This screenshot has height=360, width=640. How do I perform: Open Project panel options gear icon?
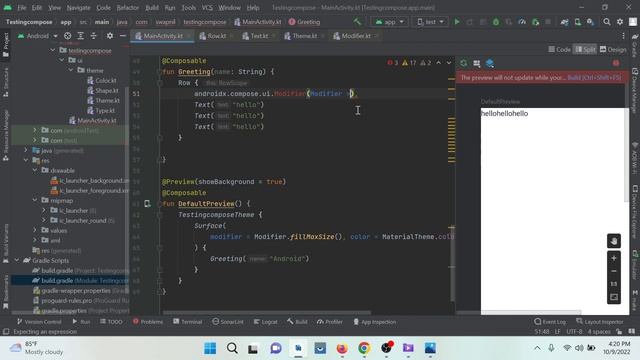pos(110,36)
